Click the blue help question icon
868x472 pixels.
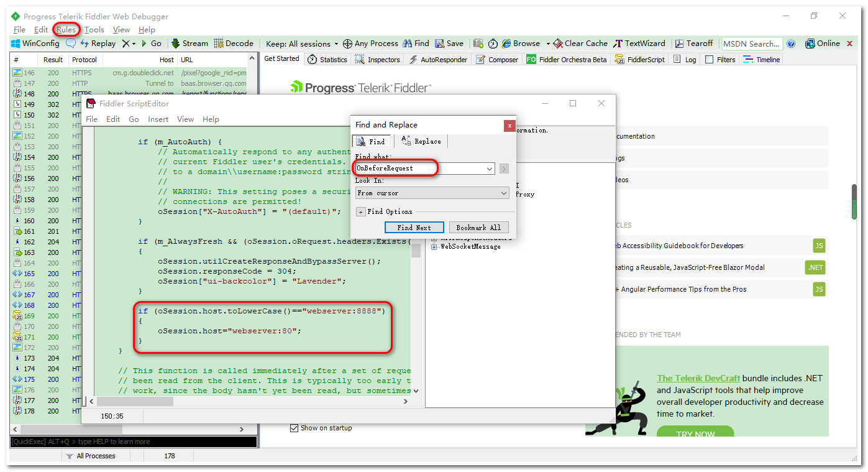click(x=791, y=44)
